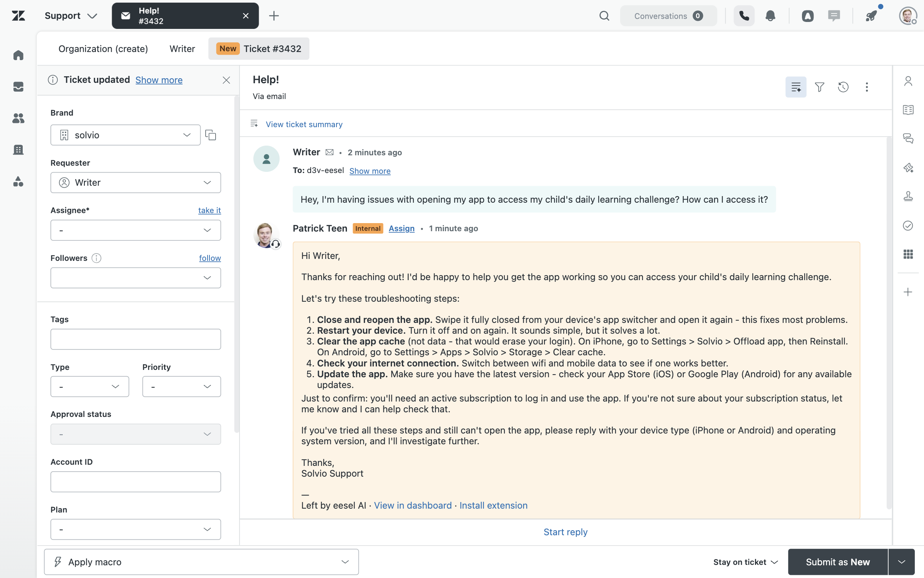Switch to the Writer tab

pyautogui.click(x=182, y=49)
